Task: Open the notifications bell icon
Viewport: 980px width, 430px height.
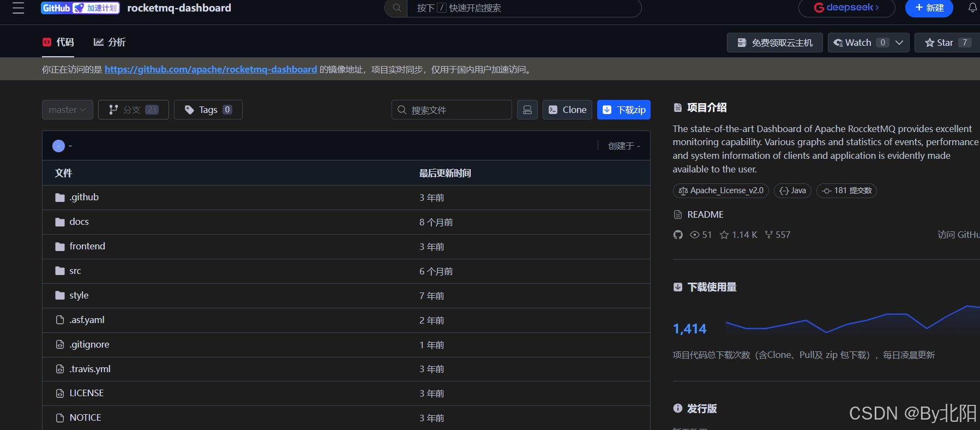Action: pos(972,8)
